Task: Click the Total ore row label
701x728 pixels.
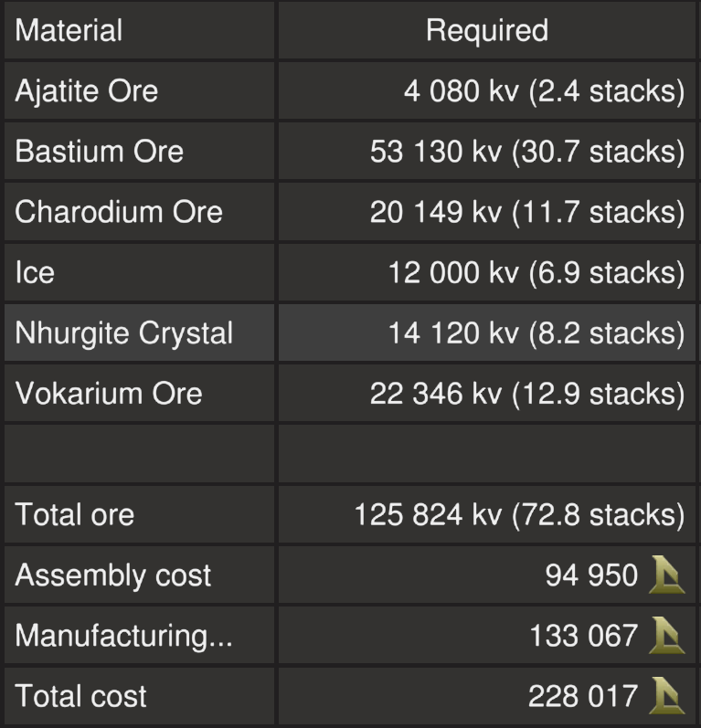Action: tap(75, 514)
